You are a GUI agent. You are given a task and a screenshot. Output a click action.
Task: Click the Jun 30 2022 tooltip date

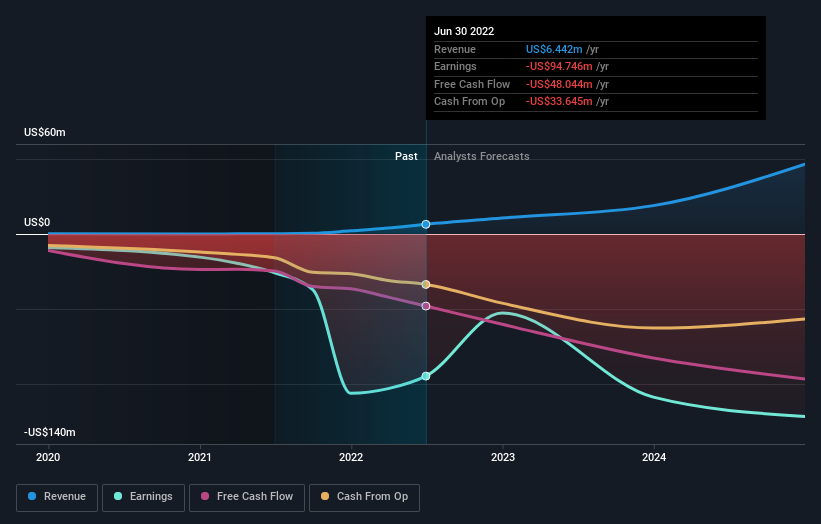pos(464,31)
